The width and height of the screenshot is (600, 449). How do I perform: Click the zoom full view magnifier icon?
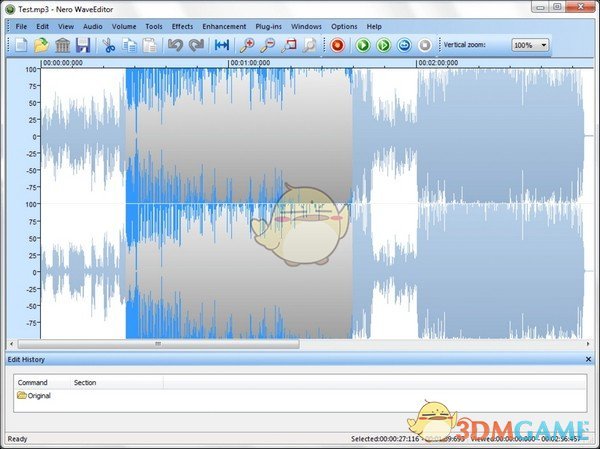(x=309, y=45)
